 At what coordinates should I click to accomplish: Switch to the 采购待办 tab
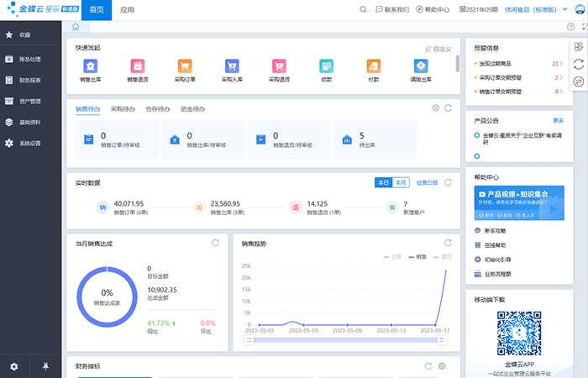coord(123,108)
